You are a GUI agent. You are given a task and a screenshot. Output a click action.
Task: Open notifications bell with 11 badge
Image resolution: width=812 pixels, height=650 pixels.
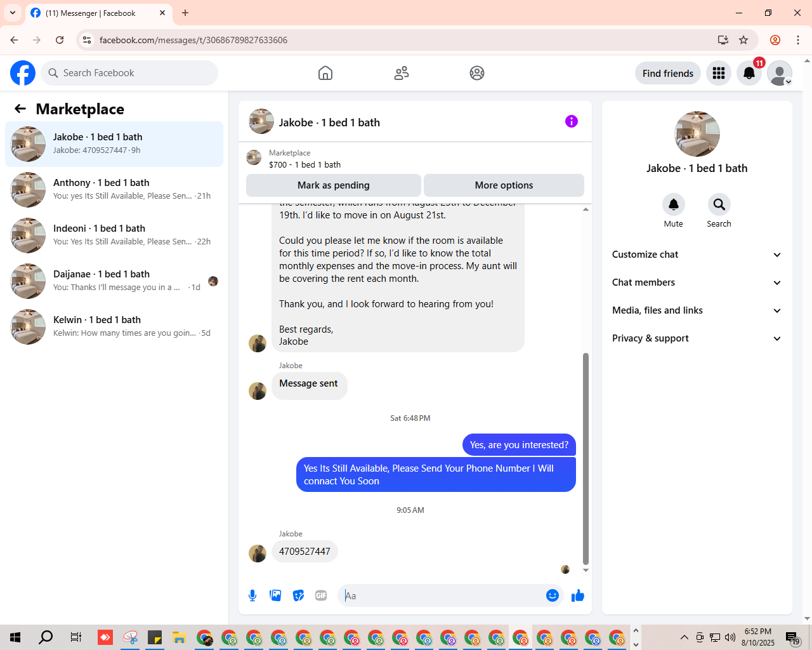pos(749,73)
